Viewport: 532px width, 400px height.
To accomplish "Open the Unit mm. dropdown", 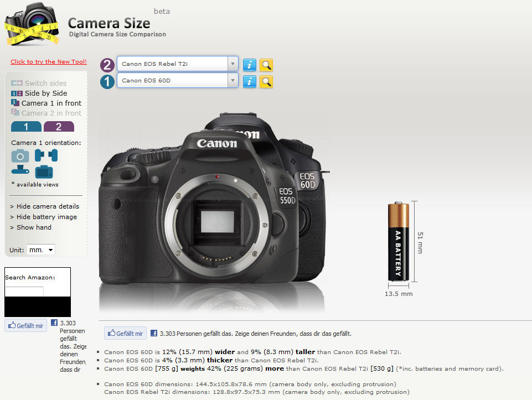I will coord(41,250).
